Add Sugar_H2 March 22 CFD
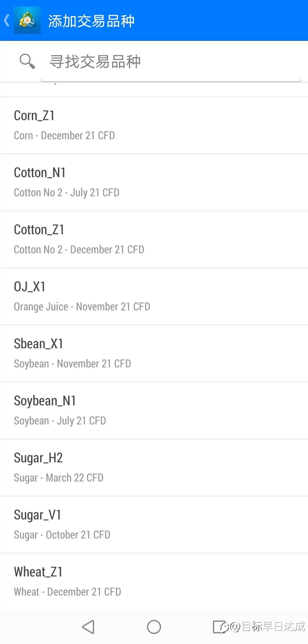This screenshot has height=644, width=308. tap(154, 468)
